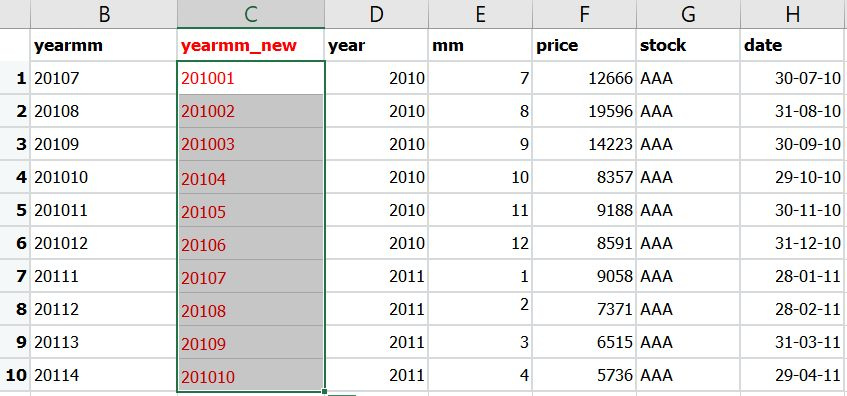Image resolution: width=847 pixels, height=396 pixels.
Task: Select the red 20105 cell
Action: [x=251, y=210]
